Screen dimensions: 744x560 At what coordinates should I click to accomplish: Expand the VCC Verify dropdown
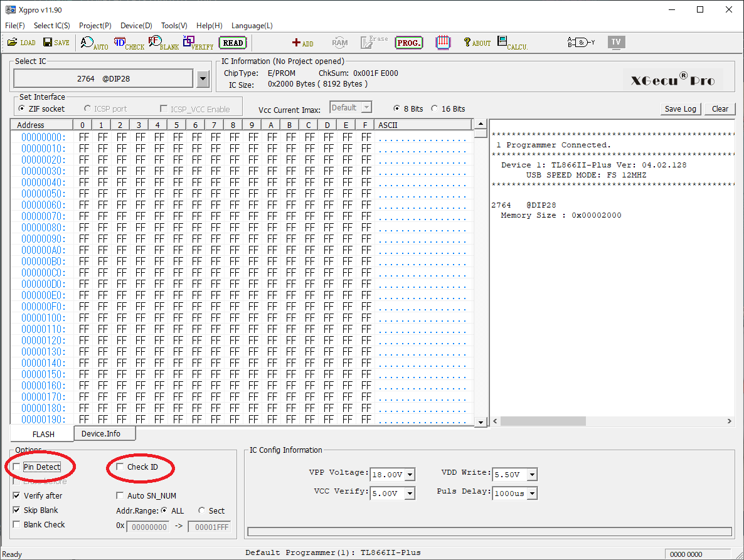pyautogui.click(x=410, y=493)
